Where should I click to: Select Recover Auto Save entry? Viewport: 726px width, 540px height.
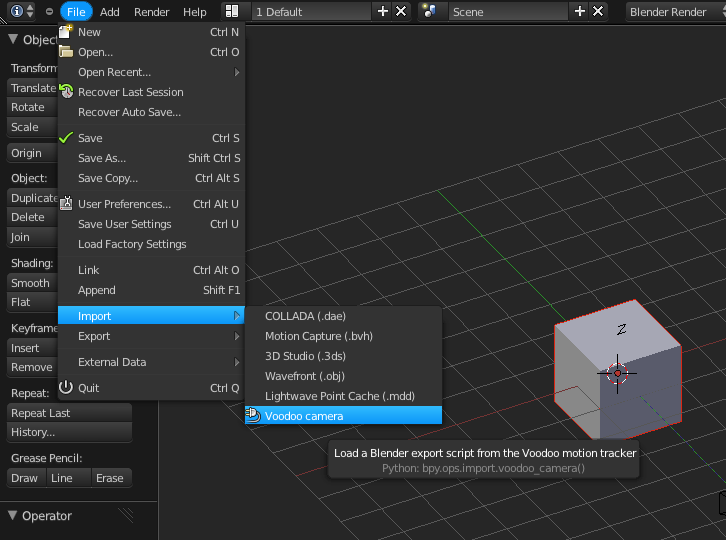click(151, 112)
